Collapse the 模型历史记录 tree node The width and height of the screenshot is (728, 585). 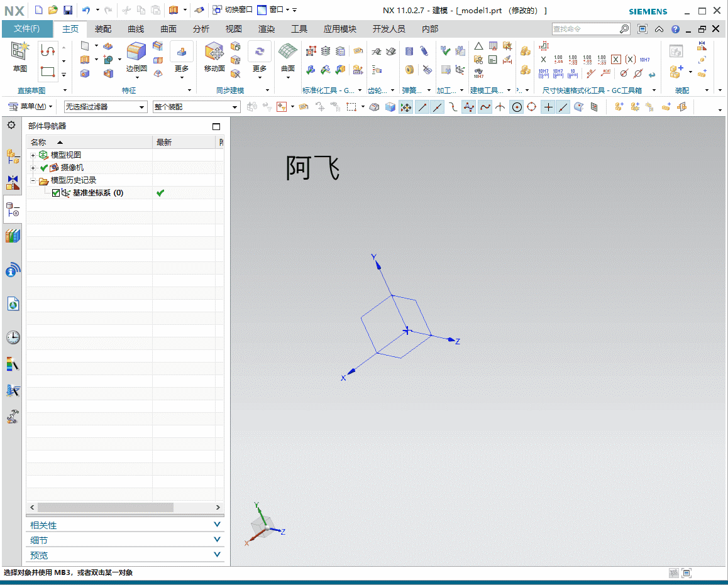pyautogui.click(x=33, y=180)
